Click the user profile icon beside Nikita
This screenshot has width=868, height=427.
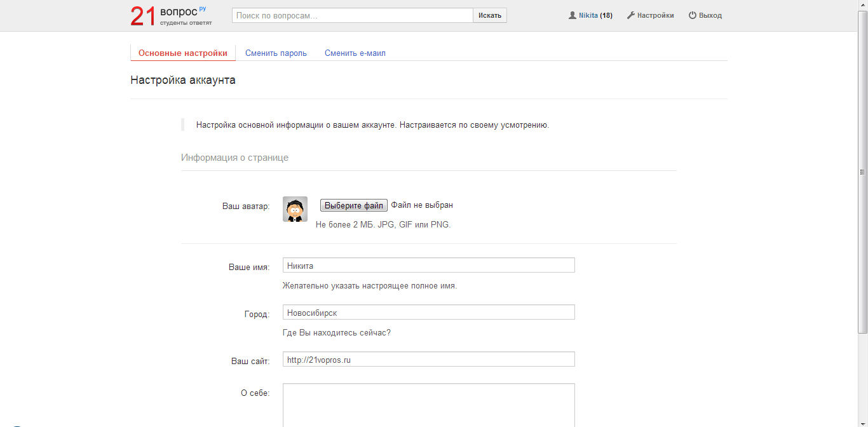(x=572, y=15)
